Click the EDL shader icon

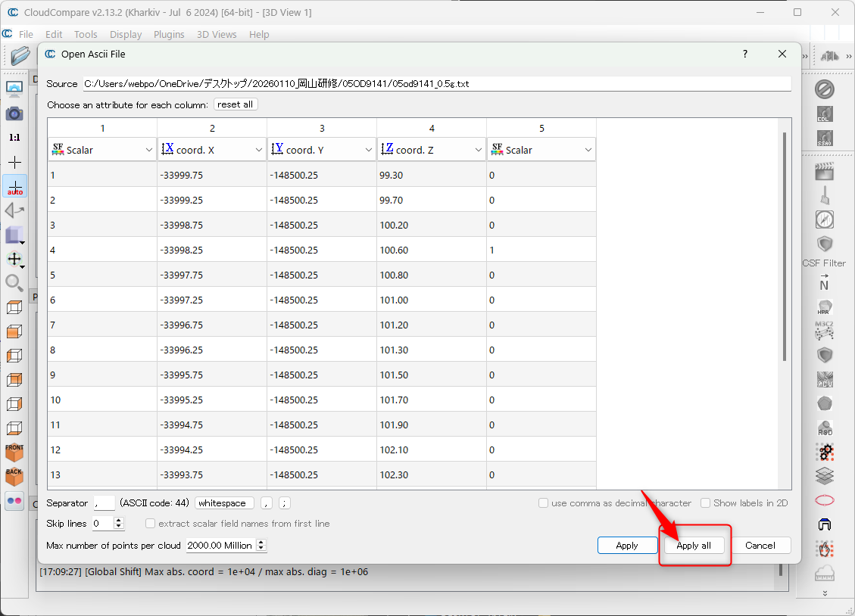(x=825, y=114)
